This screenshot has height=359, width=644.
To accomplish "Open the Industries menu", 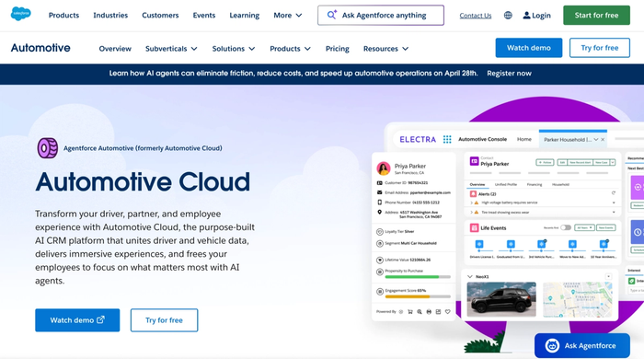I will pyautogui.click(x=110, y=16).
